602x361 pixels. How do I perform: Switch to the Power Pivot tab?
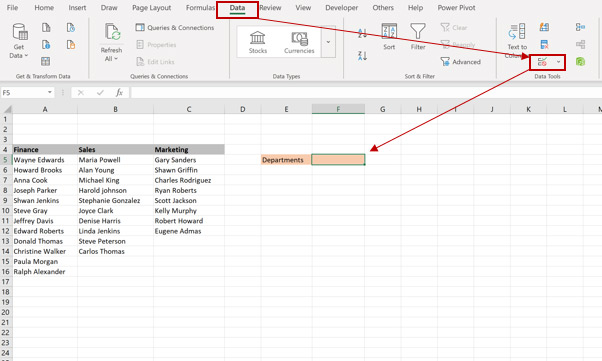click(x=456, y=8)
